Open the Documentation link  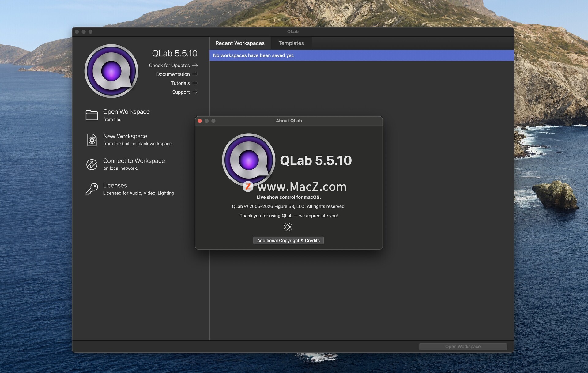(173, 74)
